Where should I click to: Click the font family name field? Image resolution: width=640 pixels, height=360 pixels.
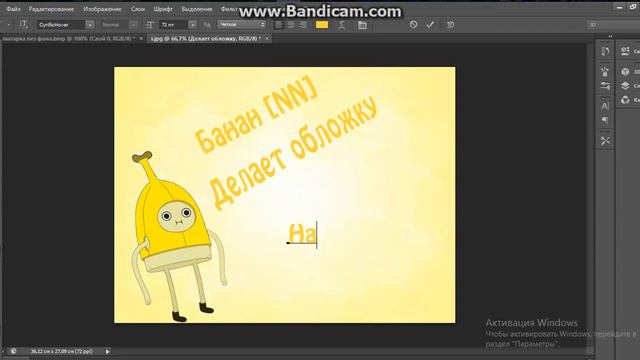pyautogui.click(x=61, y=25)
